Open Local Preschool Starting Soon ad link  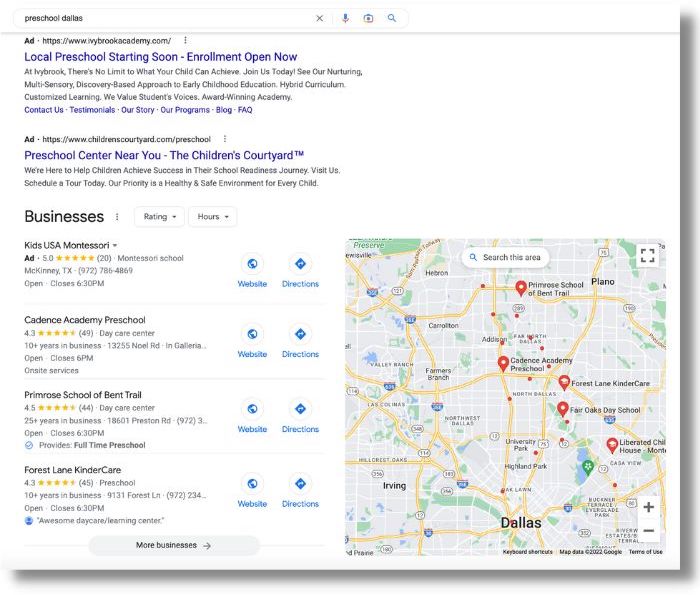tap(161, 57)
